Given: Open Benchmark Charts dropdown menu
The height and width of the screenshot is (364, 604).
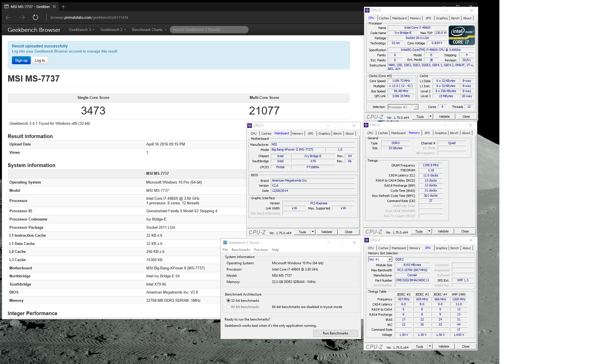Looking at the screenshot, I should click(x=149, y=30).
